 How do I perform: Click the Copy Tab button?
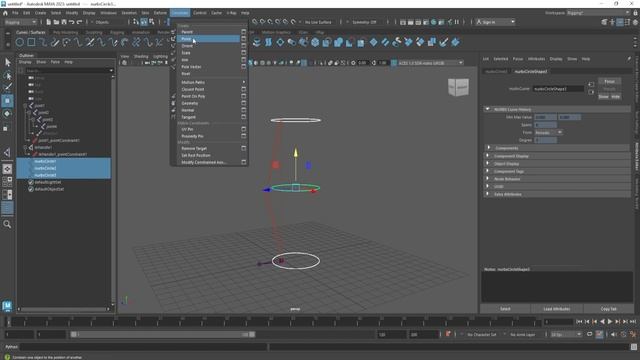(608, 309)
